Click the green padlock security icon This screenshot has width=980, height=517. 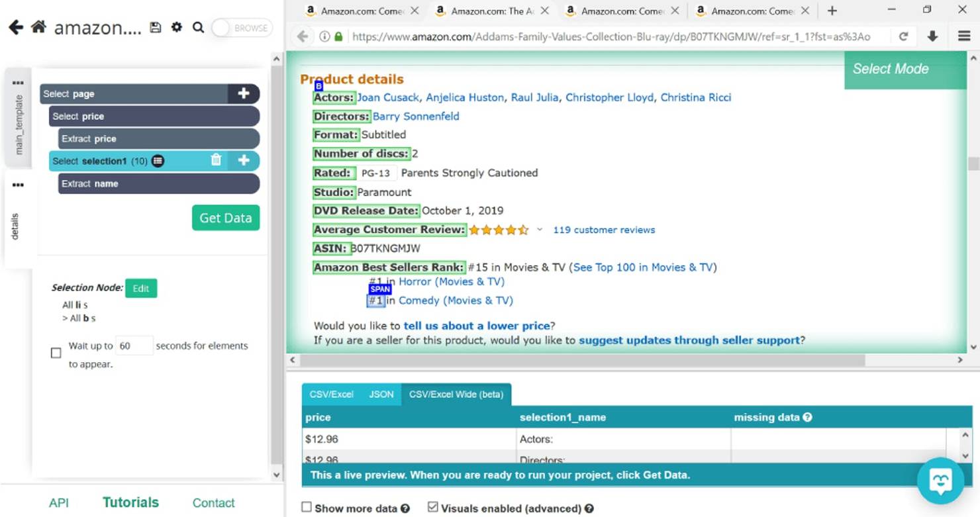pos(339,36)
